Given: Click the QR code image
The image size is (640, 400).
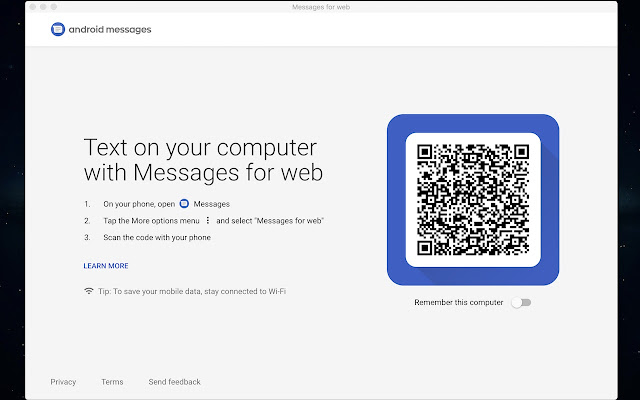Looking at the screenshot, I should click(473, 200).
